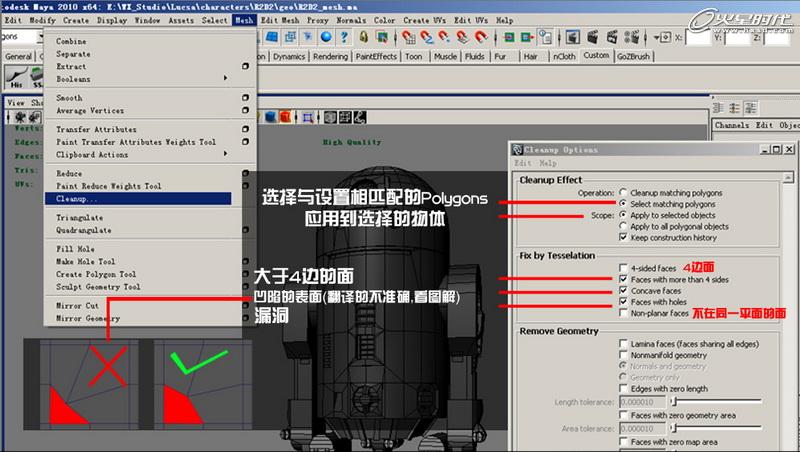Switch to the Rendering shelf tab
The height and width of the screenshot is (452, 800).
point(330,57)
